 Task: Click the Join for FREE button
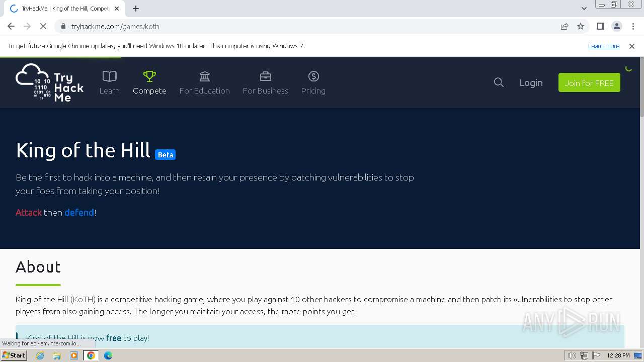point(589,82)
